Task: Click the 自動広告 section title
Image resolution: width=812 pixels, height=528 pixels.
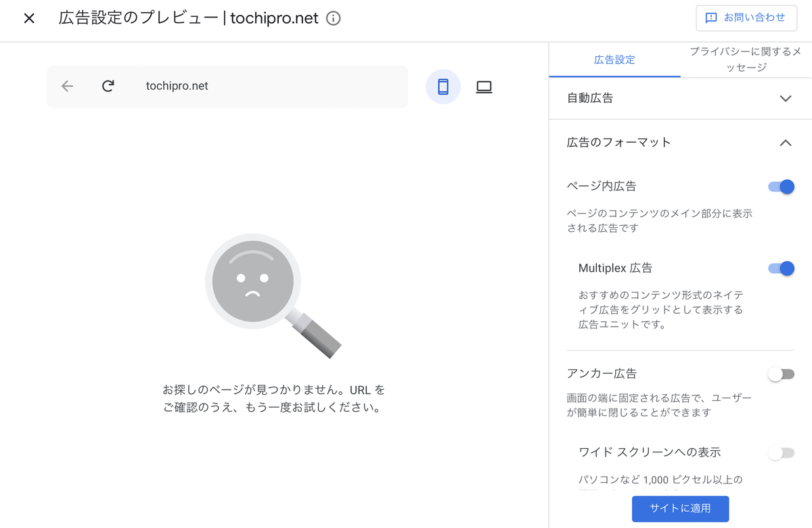Action: point(590,98)
